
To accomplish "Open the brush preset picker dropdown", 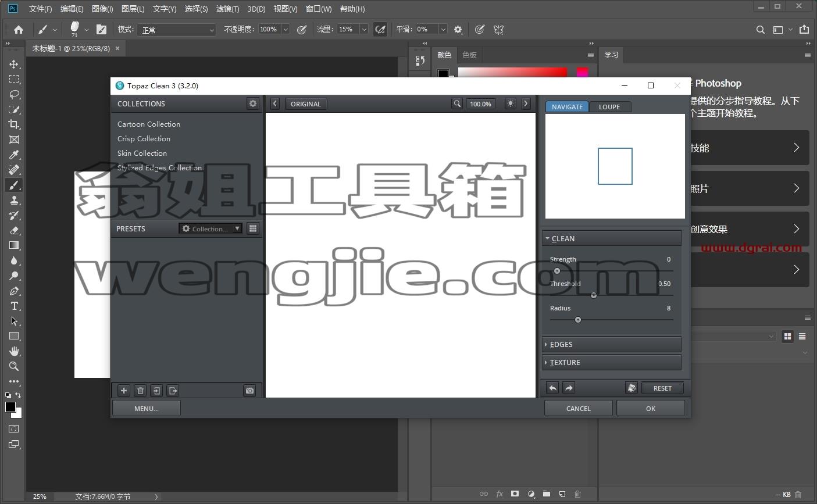I will [87, 30].
